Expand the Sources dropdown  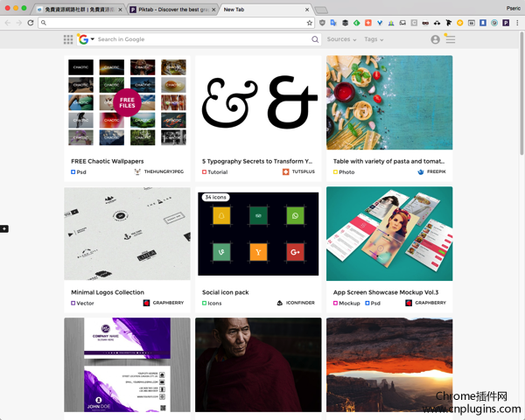341,39
